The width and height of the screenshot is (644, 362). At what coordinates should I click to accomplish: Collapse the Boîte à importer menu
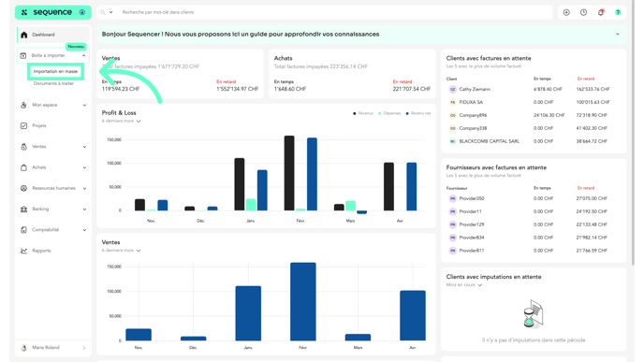click(x=84, y=55)
